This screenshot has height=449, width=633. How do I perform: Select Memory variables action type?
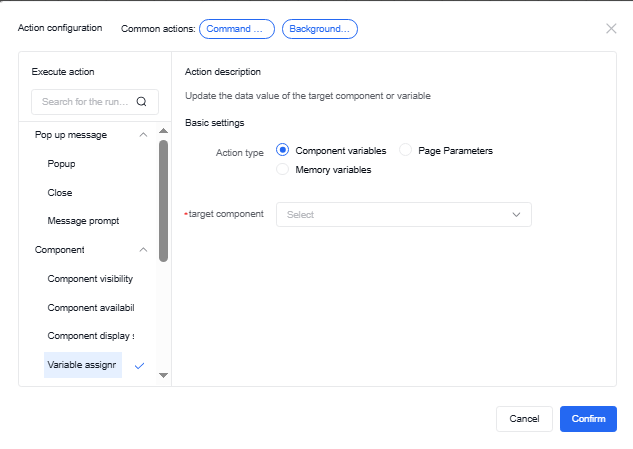283,170
